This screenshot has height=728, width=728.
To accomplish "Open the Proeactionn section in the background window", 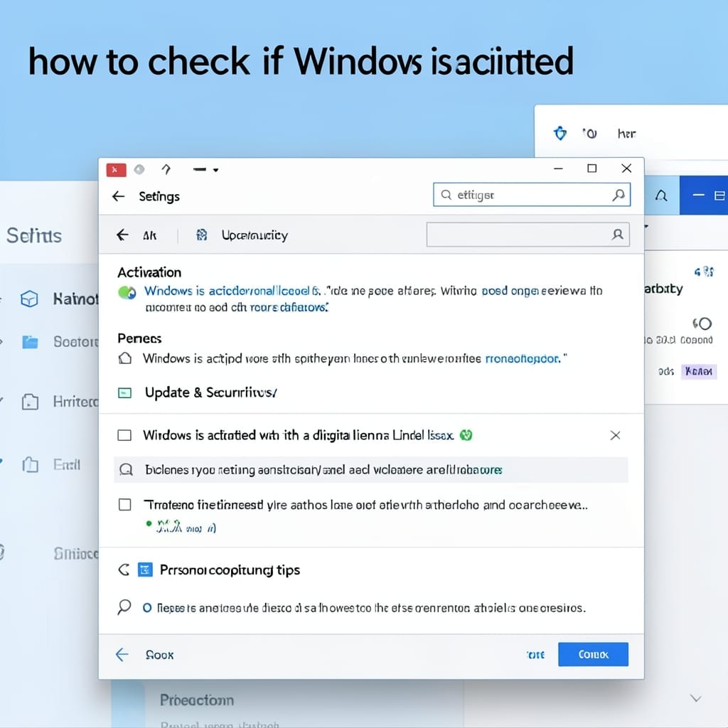I will pos(197,700).
